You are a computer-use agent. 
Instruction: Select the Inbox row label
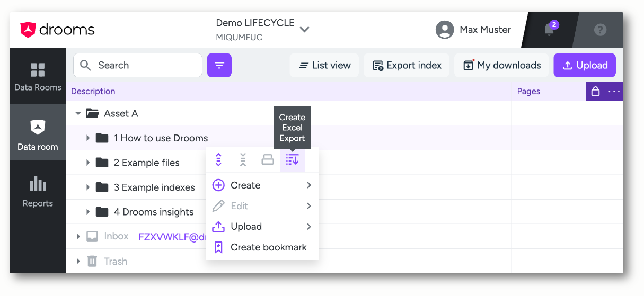(x=116, y=236)
